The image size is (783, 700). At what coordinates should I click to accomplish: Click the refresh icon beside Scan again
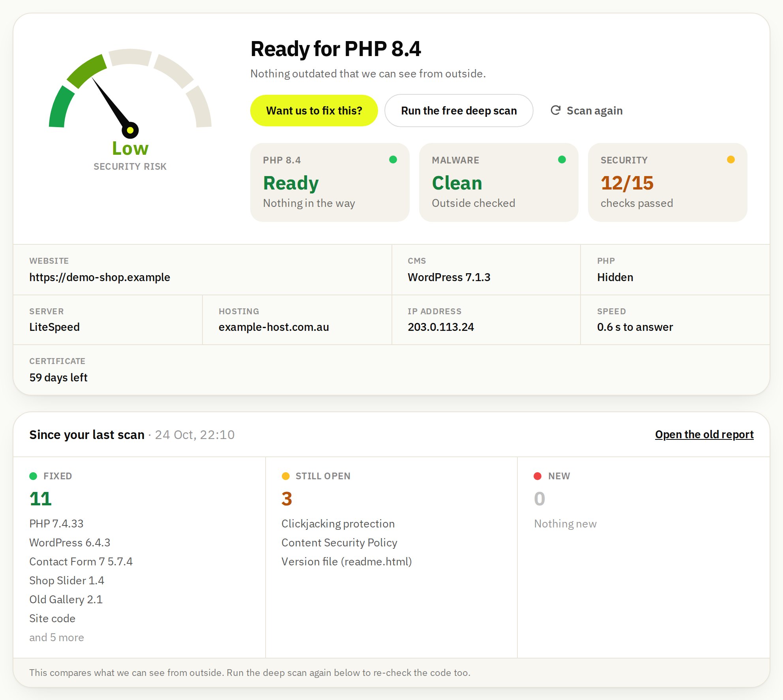click(555, 110)
